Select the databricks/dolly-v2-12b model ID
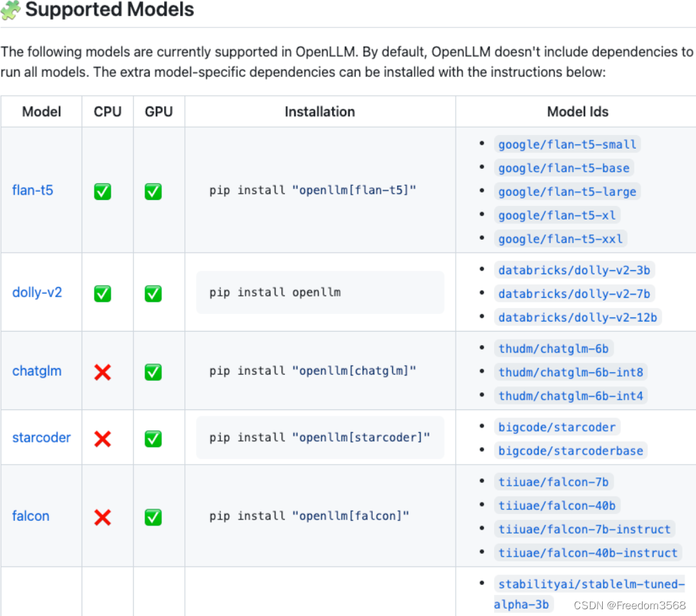Image resolution: width=696 pixels, height=616 pixels. [x=577, y=317]
